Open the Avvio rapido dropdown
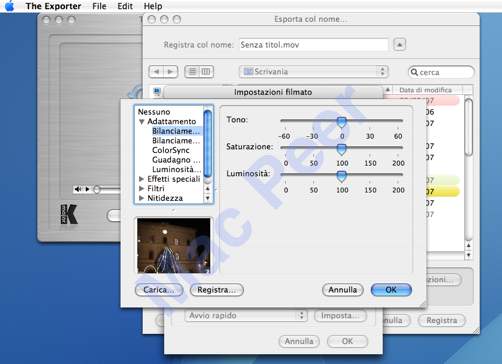The image size is (502, 364). tap(245, 315)
